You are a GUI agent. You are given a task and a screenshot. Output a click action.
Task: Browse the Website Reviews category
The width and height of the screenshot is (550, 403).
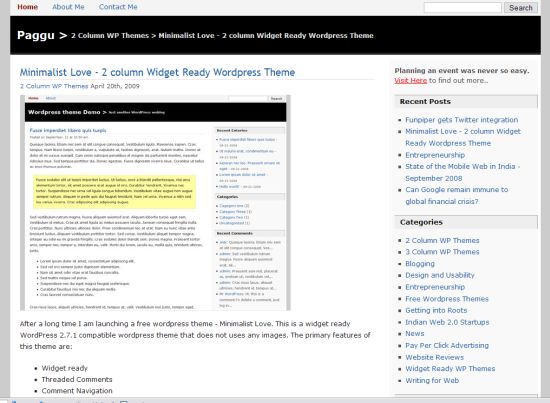pyautogui.click(x=435, y=357)
